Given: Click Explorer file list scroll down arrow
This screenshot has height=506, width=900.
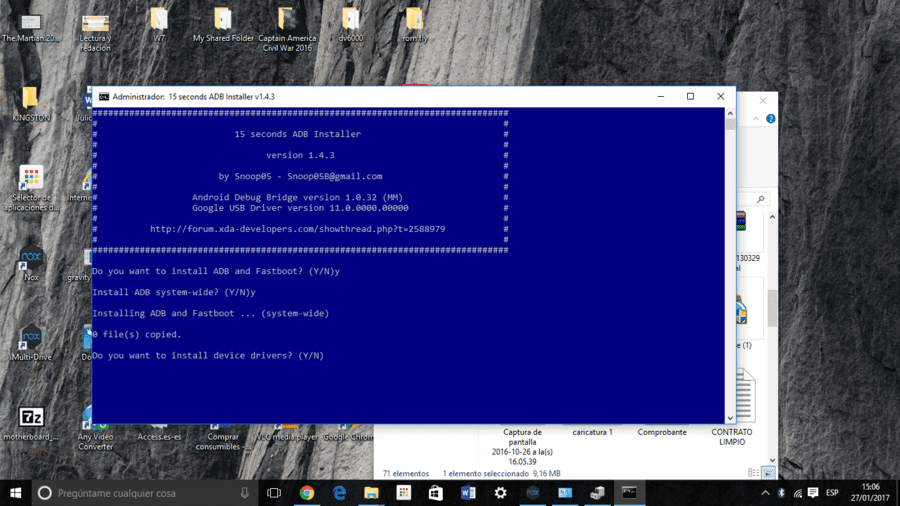Looking at the screenshot, I should pyautogui.click(x=772, y=460).
